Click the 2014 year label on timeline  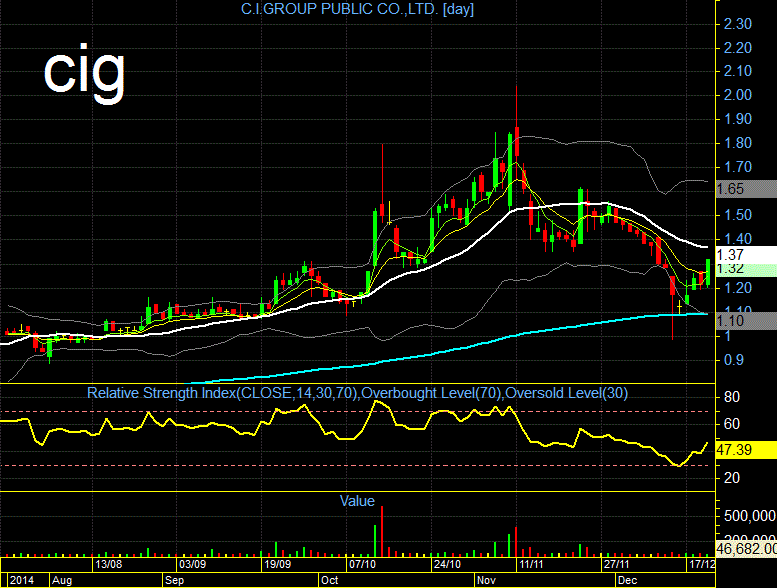click(22, 580)
